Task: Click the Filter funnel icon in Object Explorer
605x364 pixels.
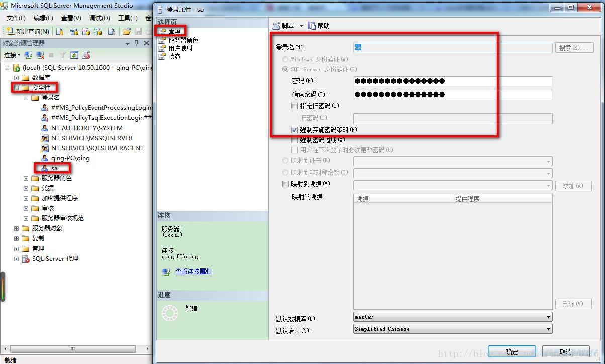Action: click(x=63, y=55)
